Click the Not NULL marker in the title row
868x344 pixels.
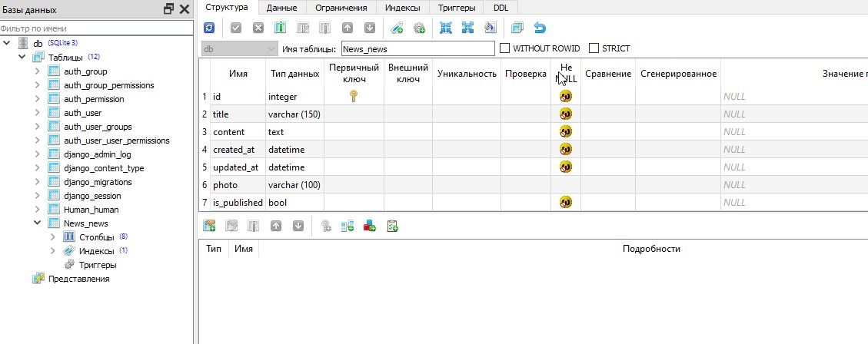coord(565,114)
